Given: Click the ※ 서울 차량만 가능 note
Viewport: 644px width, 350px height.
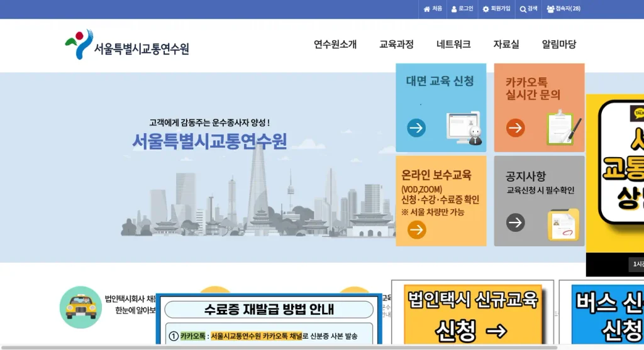Looking at the screenshot, I should click(x=433, y=212).
